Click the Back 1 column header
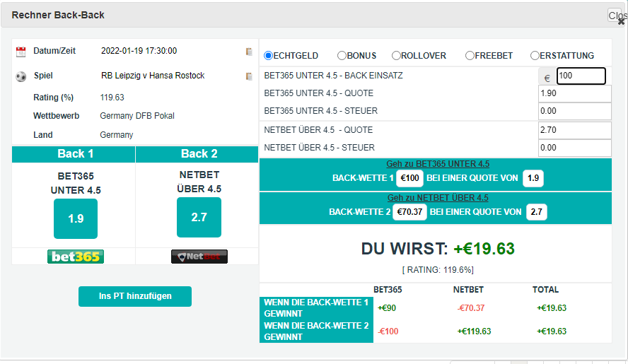 pos(74,154)
